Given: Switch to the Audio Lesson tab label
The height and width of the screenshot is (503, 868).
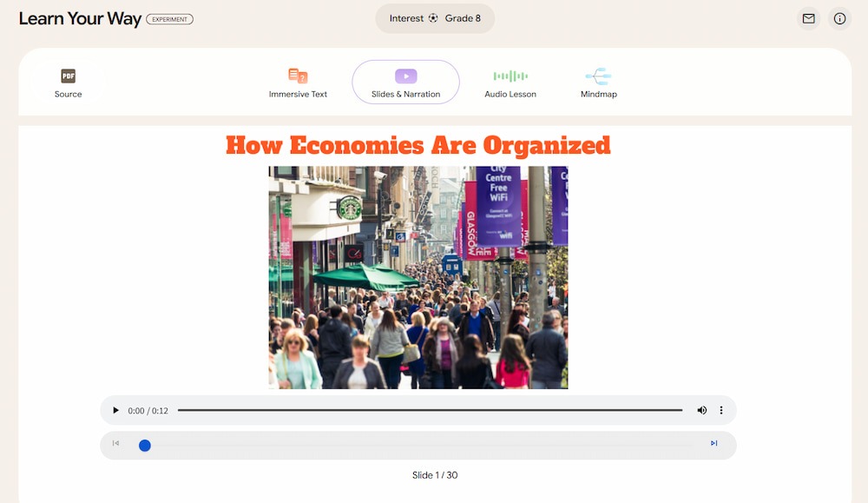Looking at the screenshot, I should [x=510, y=94].
